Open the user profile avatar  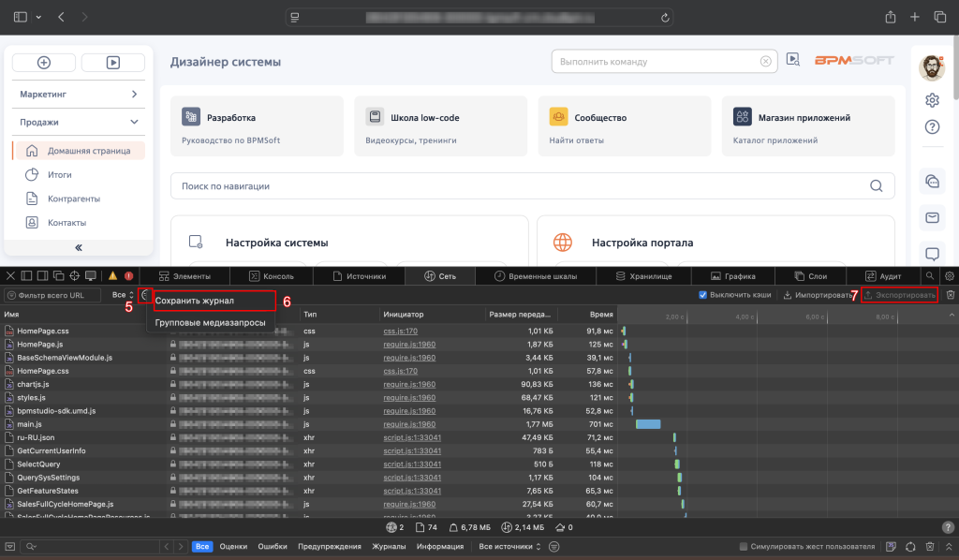click(932, 67)
